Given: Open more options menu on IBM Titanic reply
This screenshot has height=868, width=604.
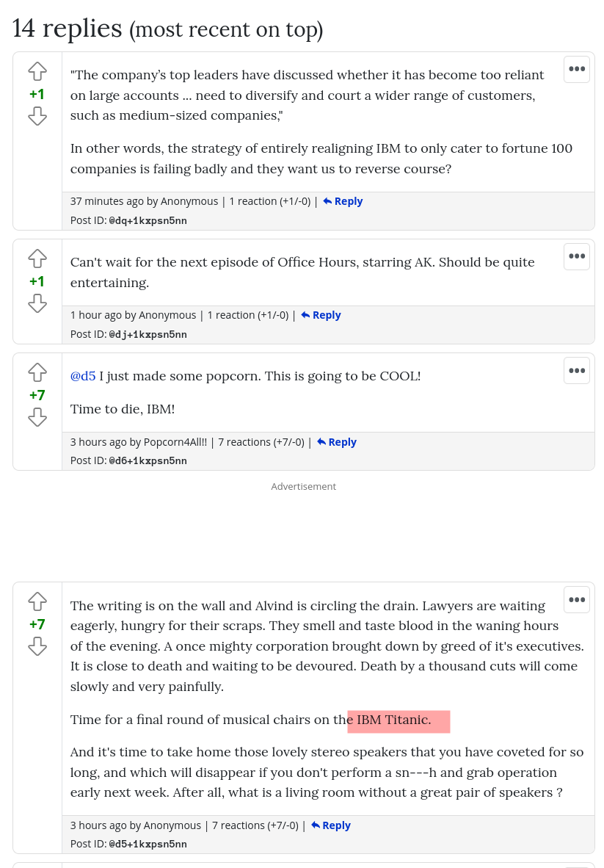Looking at the screenshot, I should [x=577, y=599].
